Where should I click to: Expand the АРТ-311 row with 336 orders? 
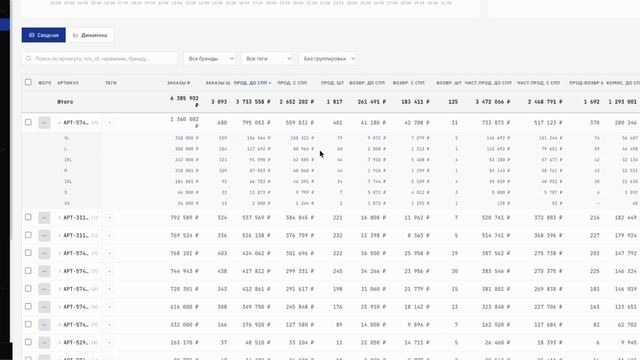[x=60, y=236]
